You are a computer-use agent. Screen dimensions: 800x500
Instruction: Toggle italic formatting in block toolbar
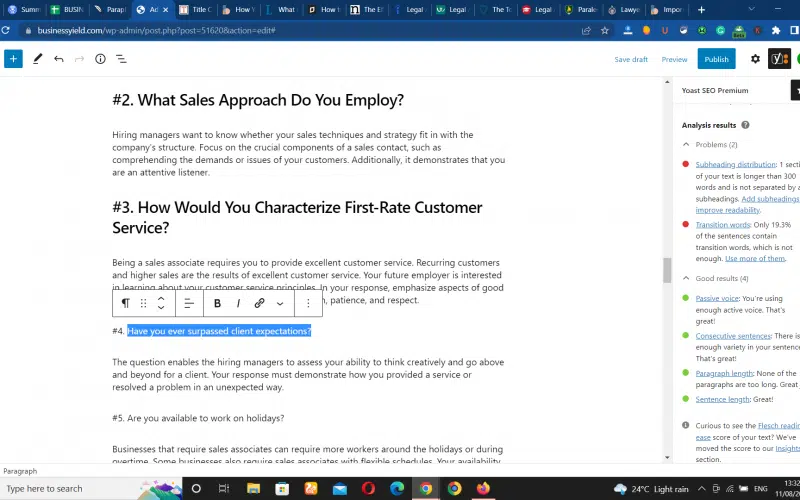point(238,303)
